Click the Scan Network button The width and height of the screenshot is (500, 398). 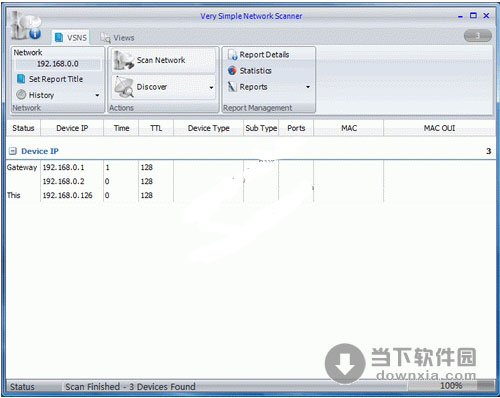[x=163, y=60]
